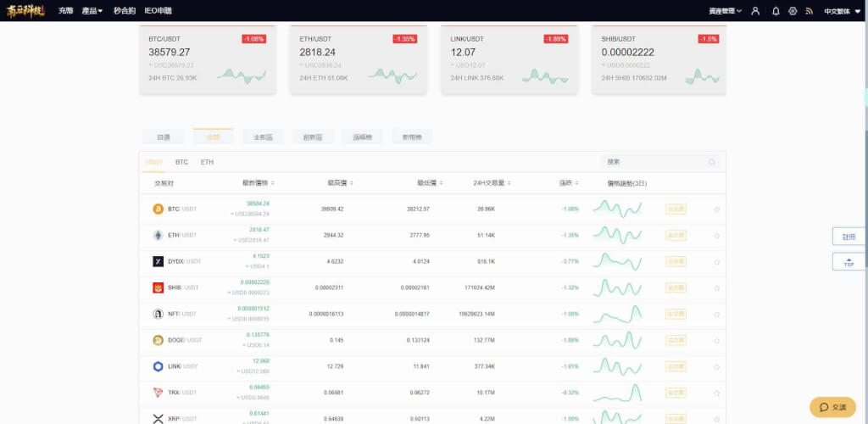Sort by change percentage arrows
This screenshot has height=424, width=868.
(576, 183)
